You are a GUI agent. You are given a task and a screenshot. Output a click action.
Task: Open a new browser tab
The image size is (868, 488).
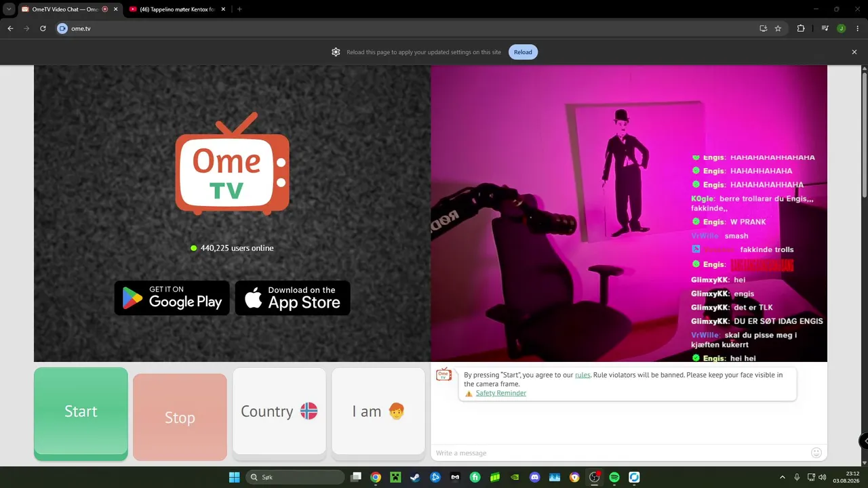pos(239,9)
